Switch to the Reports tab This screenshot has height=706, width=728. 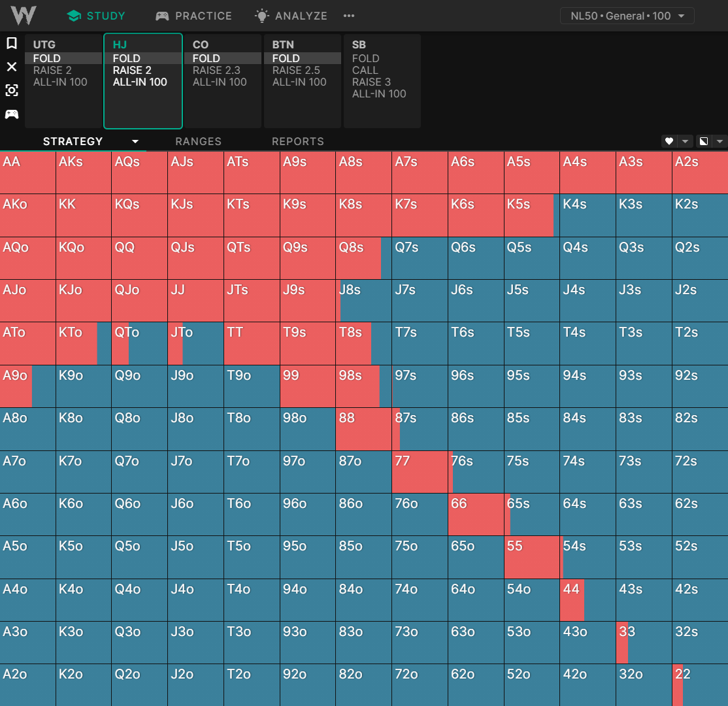297,141
